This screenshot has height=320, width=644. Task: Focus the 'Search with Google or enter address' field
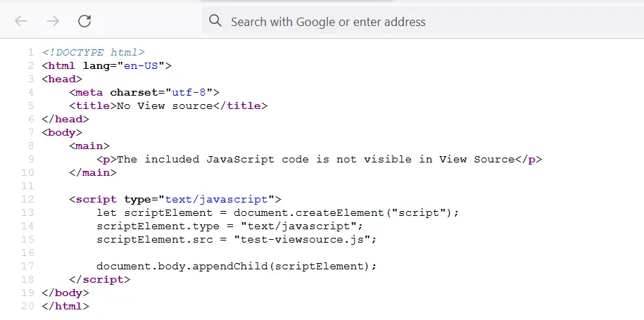pyautogui.click(x=422, y=21)
